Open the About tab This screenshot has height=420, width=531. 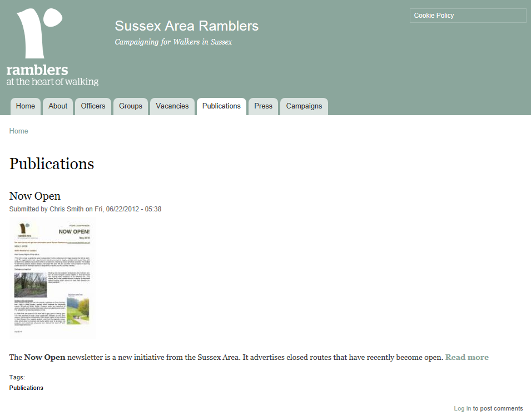click(x=58, y=106)
